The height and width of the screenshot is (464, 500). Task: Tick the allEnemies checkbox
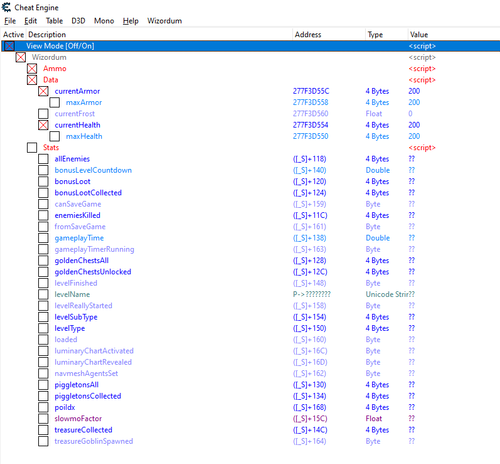pos(43,159)
